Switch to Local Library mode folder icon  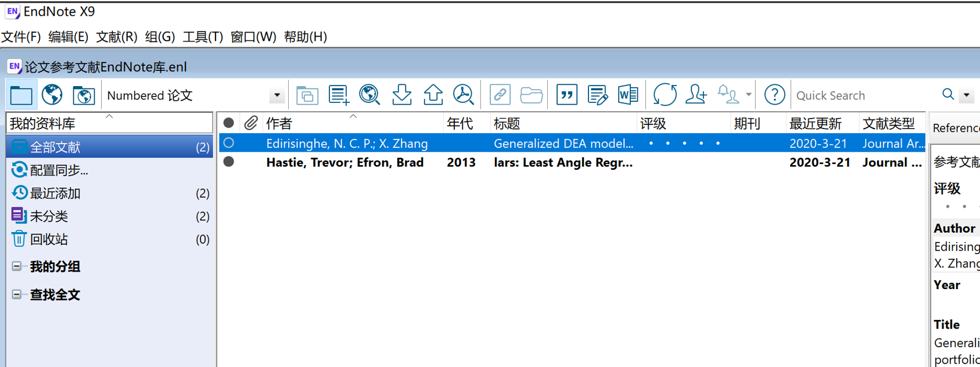point(21,95)
